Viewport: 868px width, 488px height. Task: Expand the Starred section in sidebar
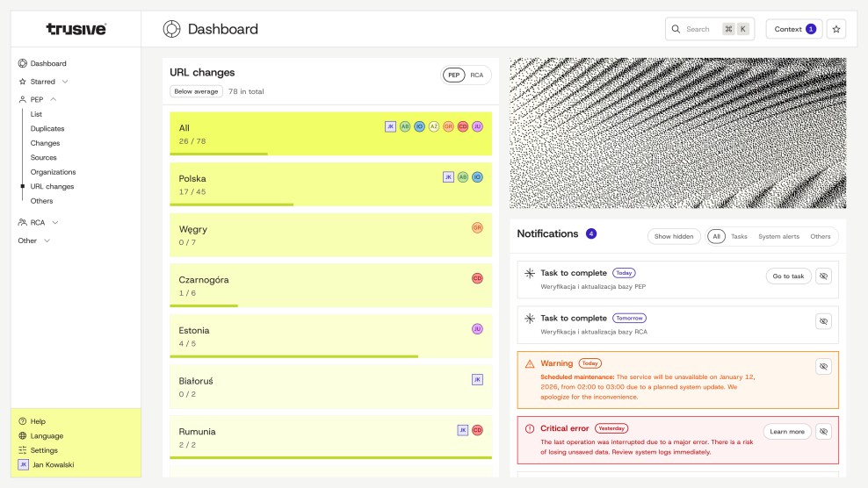(x=65, y=82)
